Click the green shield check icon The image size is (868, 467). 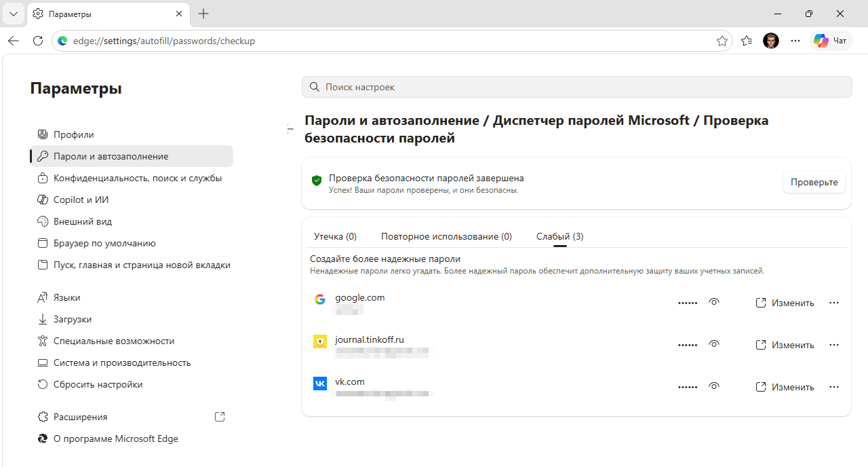[316, 181]
